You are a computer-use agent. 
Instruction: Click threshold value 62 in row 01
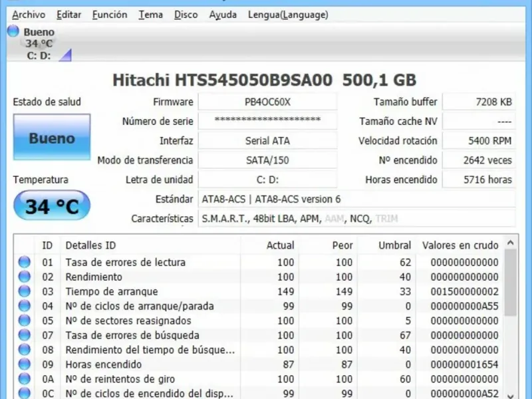(405, 262)
